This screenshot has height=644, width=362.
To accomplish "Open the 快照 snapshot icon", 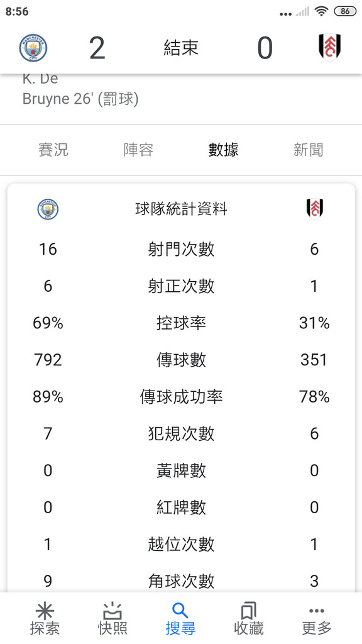I will point(112,611).
